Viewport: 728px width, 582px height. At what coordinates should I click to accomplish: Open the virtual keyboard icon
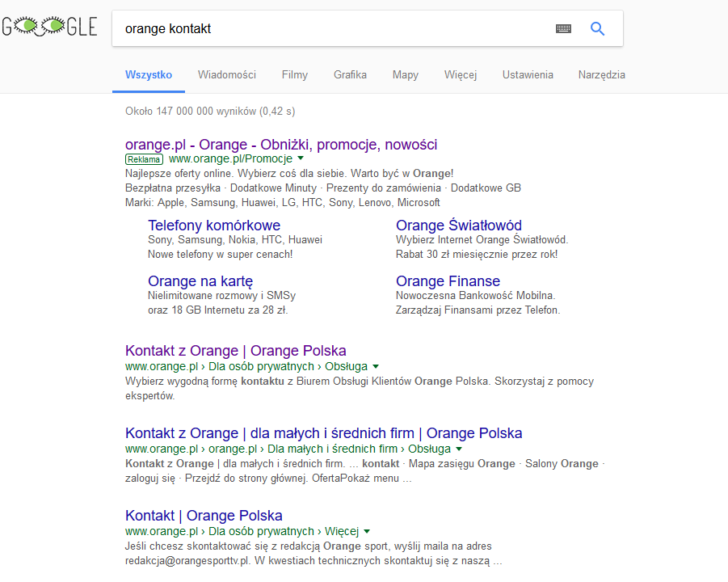coord(563,28)
